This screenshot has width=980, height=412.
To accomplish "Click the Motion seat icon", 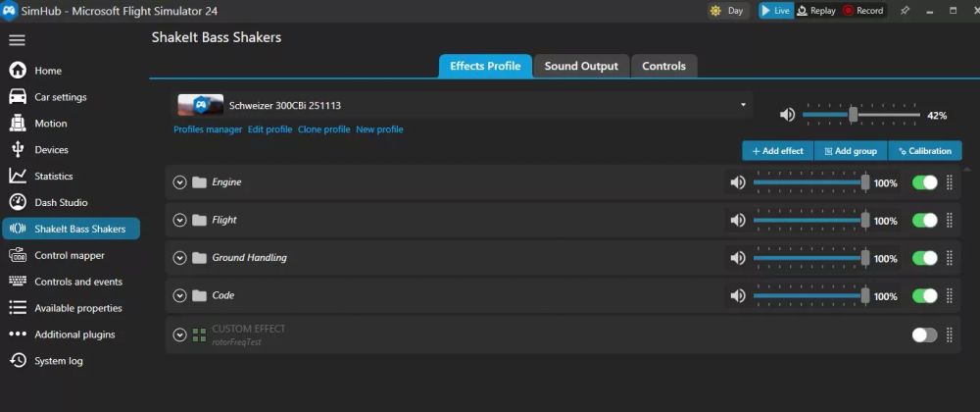I will 18,124.
